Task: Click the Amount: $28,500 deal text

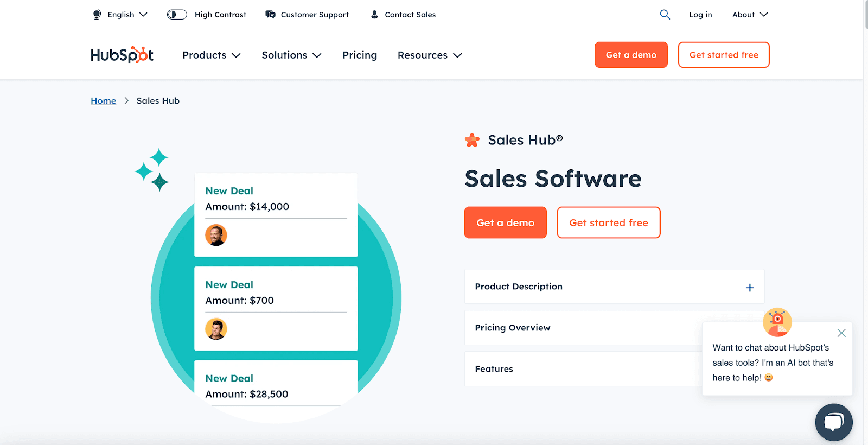Action: [247, 395]
